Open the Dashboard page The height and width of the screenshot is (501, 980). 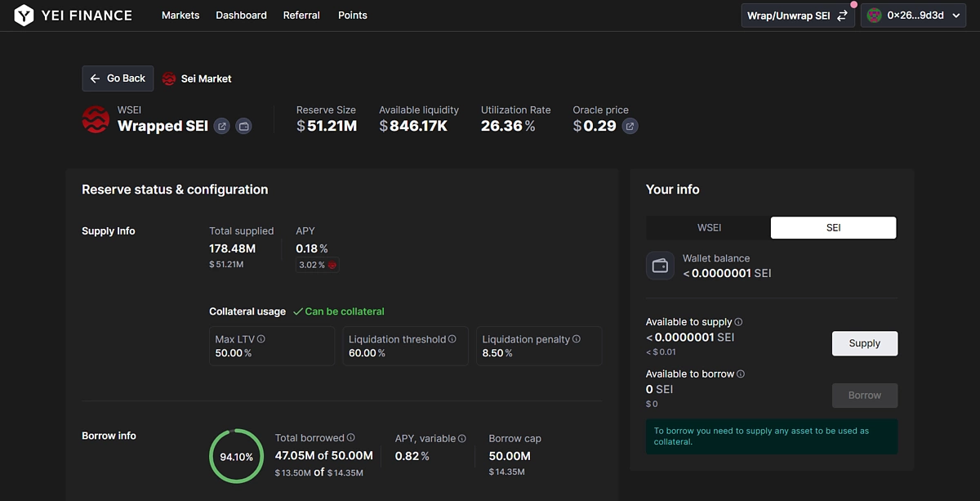coord(241,16)
